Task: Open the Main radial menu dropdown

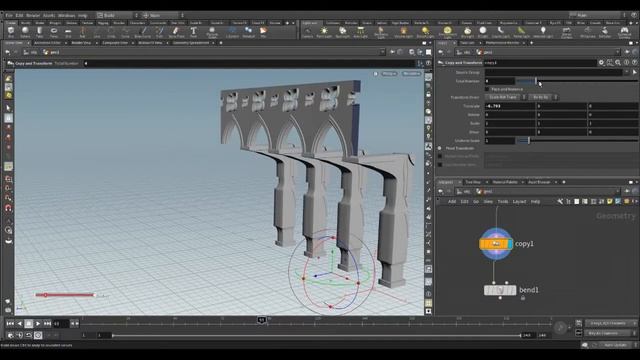Action: point(163,15)
